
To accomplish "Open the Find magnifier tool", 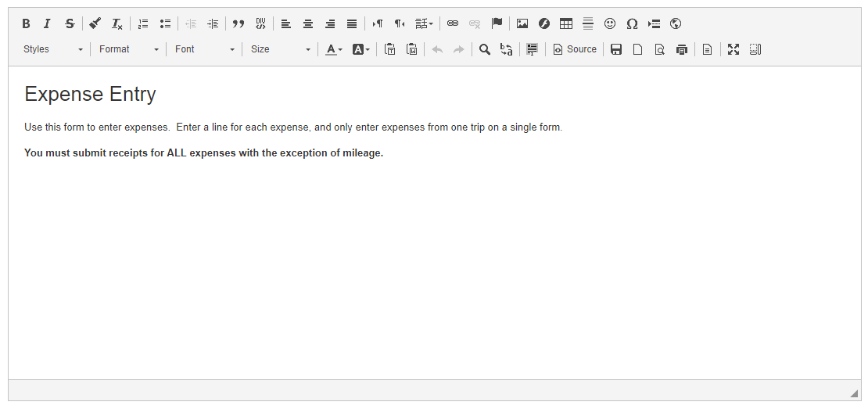I will [x=485, y=49].
